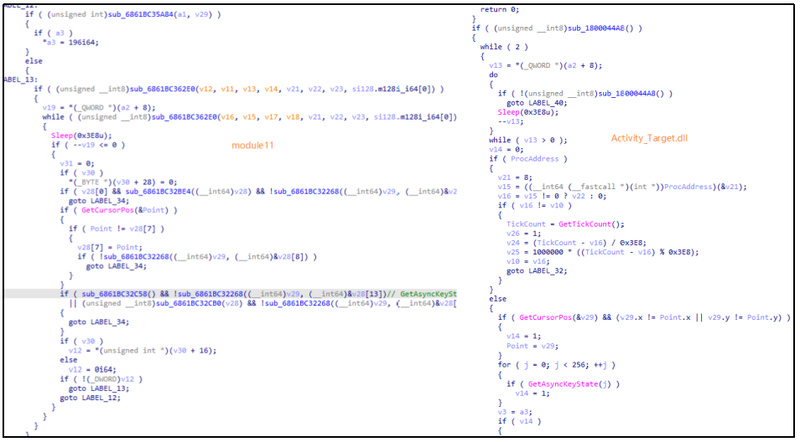This screenshot has width=800, height=442.
Task: Click the LABEL_13: marker in left pane
Action: 21,79
